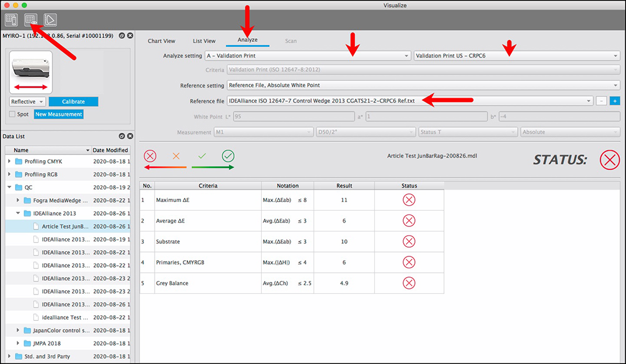Screen dimensions: 626x364
Task: Click the New Measurement button
Action: [58, 114]
